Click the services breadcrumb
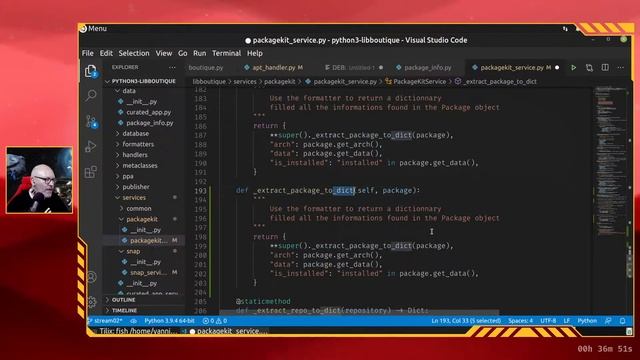The height and width of the screenshot is (360, 640). point(245,82)
